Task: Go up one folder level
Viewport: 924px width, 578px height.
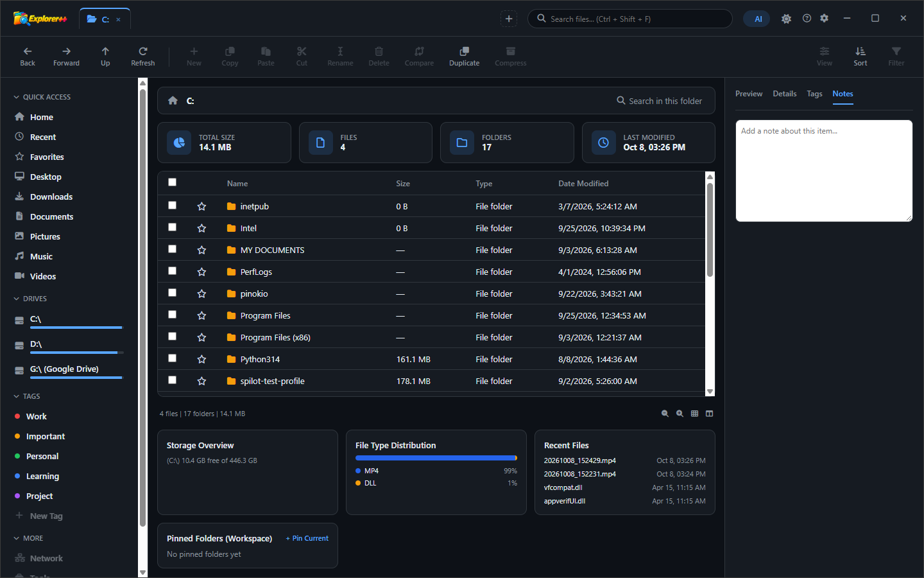Action: [x=105, y=51]
